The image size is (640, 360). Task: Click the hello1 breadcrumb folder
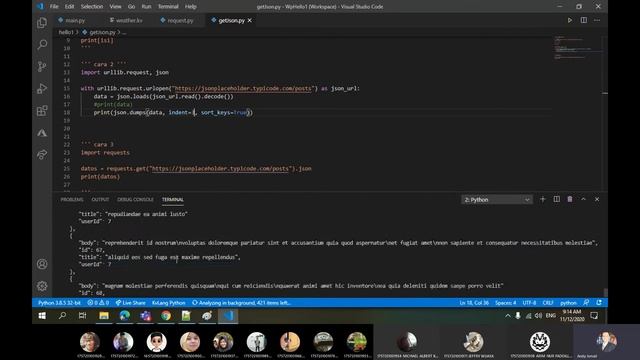pyautogui.click(x=66, y=32)
